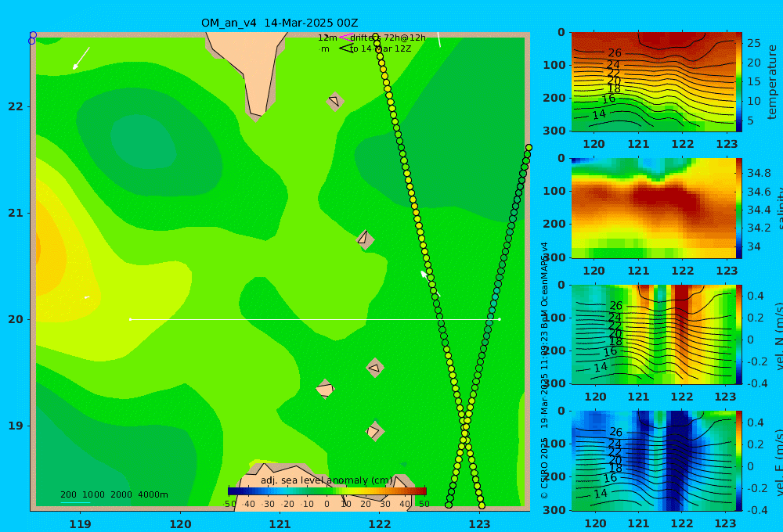Viewport: 783px width, 532px height.
Task: Click the black arrow icon beside 'to 14 Mar 12Z'
Action: 346,49
